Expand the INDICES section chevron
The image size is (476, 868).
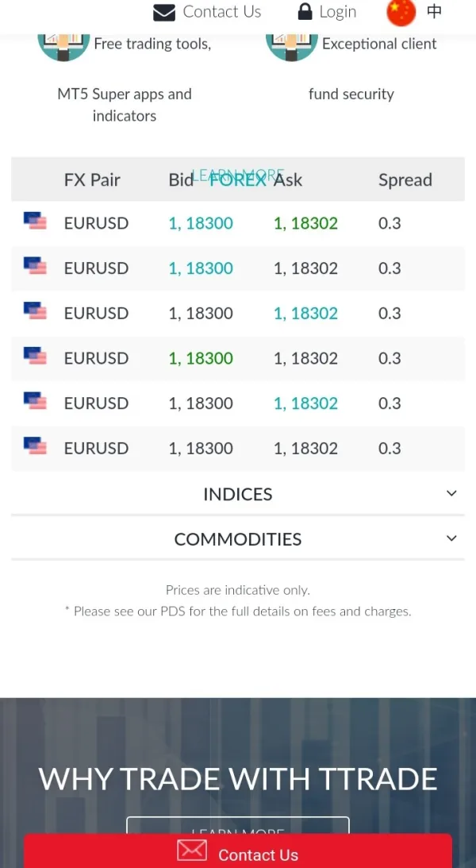451,493
